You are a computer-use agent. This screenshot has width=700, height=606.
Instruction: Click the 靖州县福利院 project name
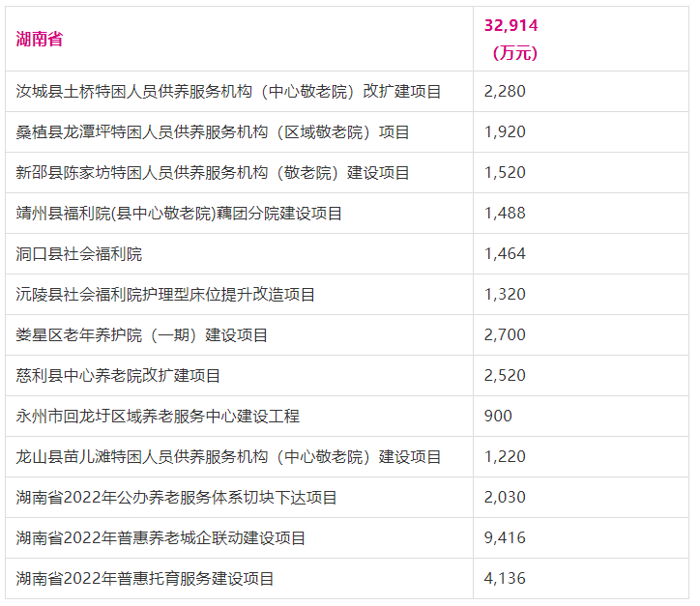[x=179, y=214]
